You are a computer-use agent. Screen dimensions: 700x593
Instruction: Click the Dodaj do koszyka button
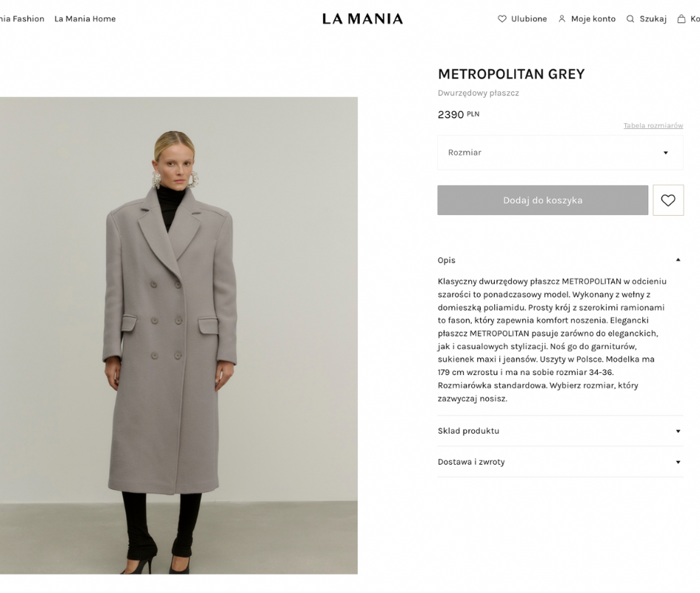543,200
